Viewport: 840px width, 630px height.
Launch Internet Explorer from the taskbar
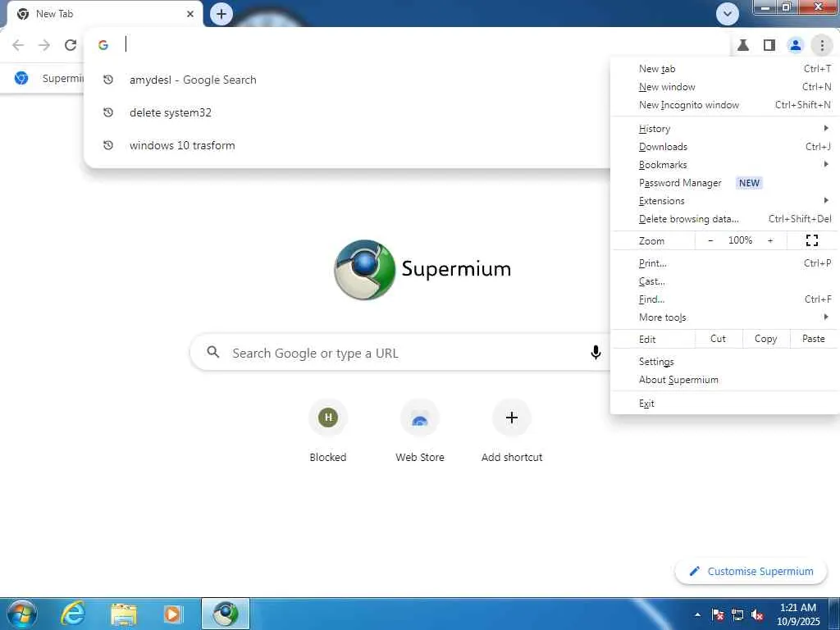point(72,614)
